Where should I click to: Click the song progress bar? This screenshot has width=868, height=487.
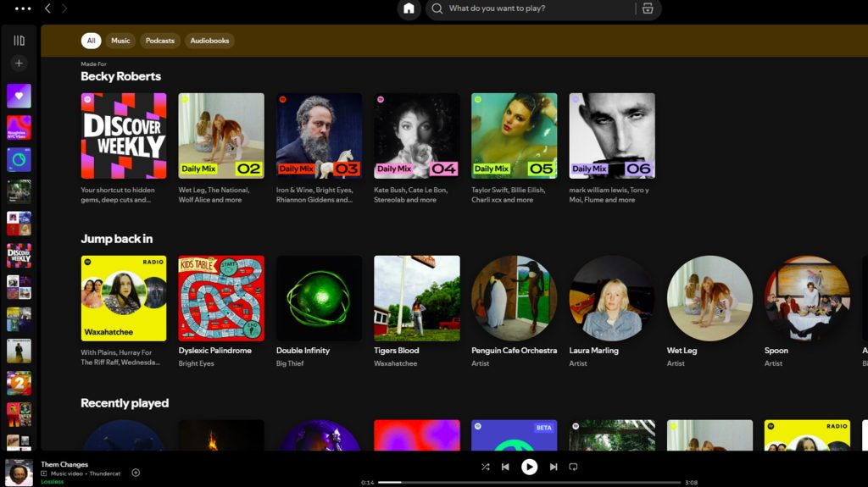click(x=529, y=482)
